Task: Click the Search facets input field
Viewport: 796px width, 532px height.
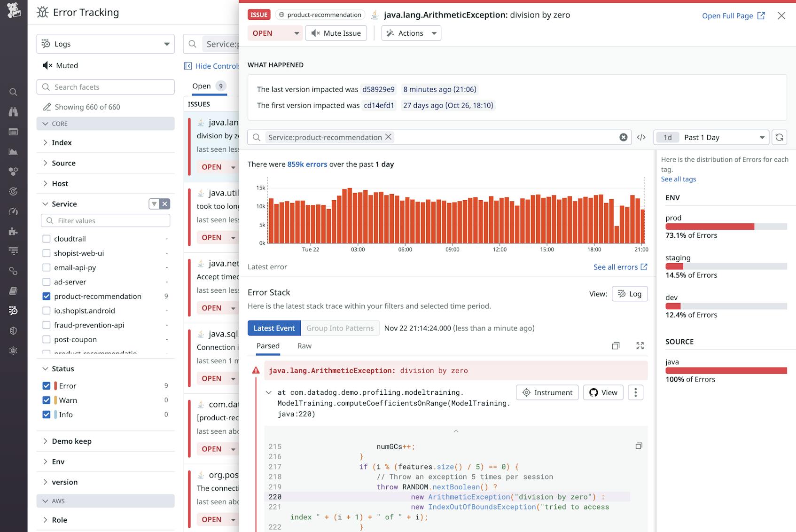Action: [105, 87]
